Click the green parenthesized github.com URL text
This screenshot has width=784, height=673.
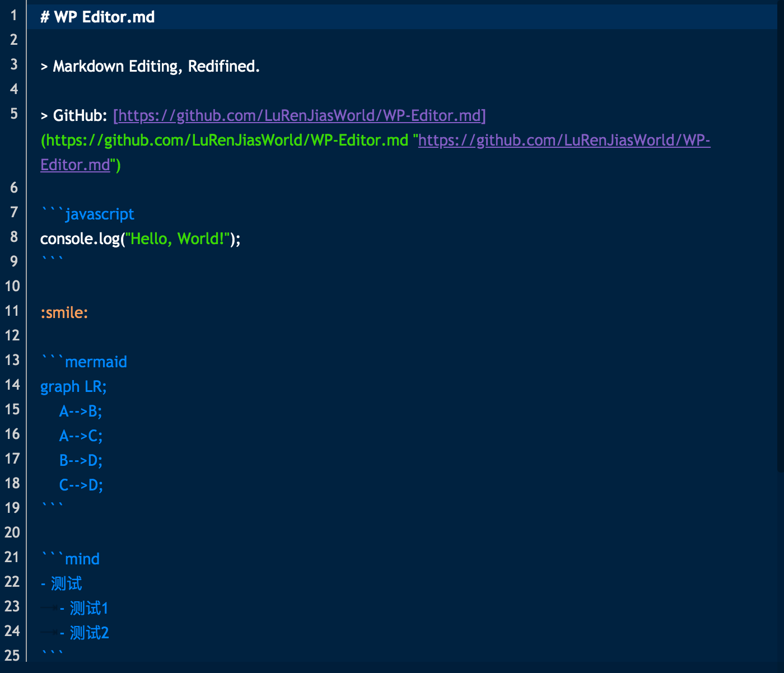point(225,140)
